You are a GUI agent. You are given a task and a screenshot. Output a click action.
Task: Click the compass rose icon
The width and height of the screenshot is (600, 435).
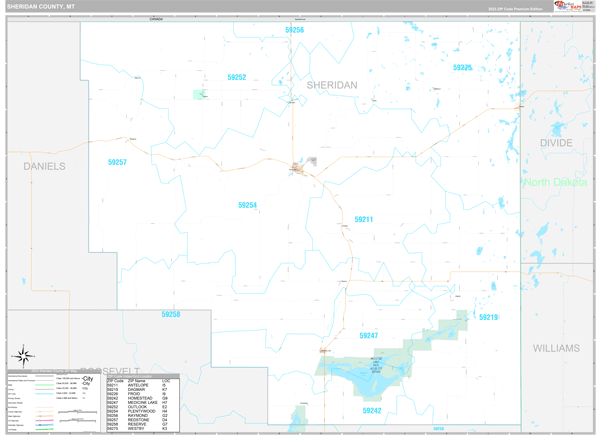25,354
